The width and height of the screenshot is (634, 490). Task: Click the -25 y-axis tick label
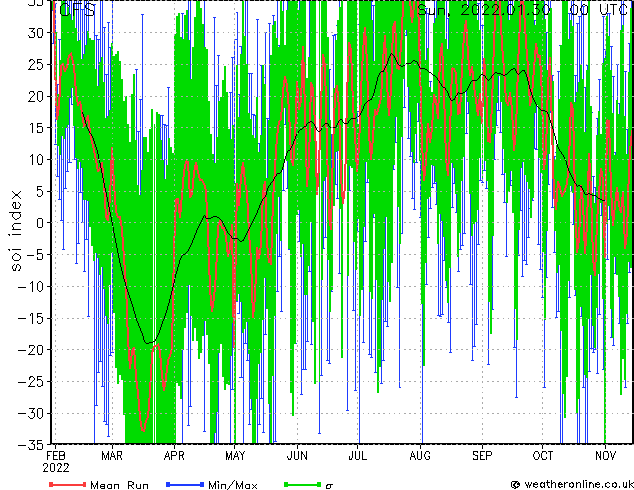point(31,382)
